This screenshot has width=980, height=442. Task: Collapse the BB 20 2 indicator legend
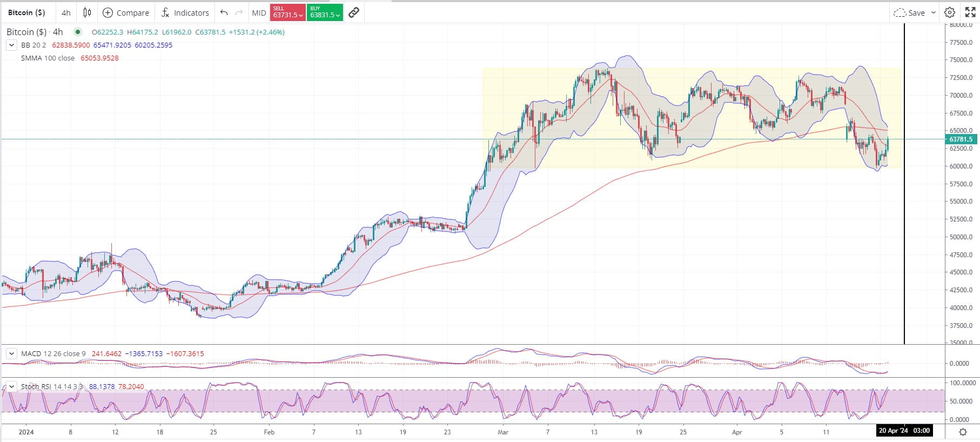click(x=11, y=45)
